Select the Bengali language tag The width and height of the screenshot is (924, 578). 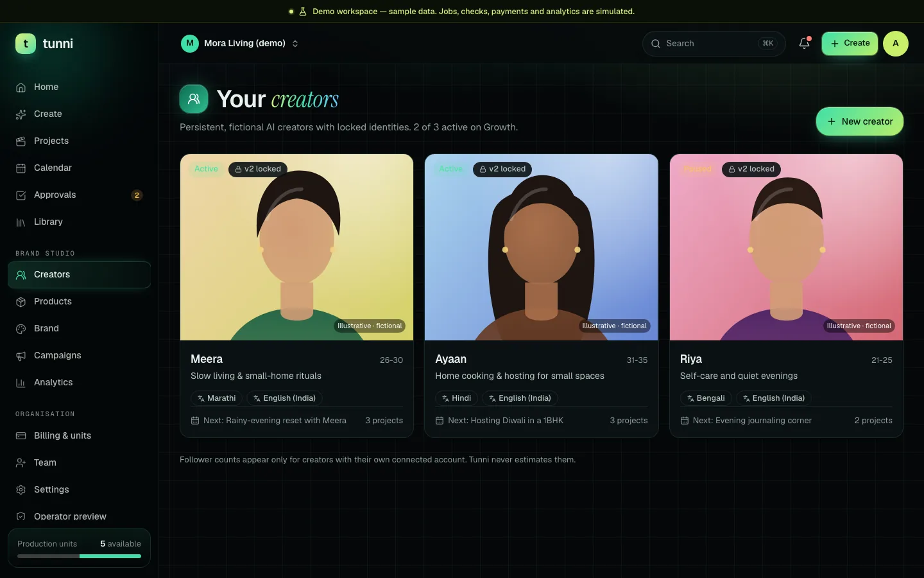pos(706,398)
